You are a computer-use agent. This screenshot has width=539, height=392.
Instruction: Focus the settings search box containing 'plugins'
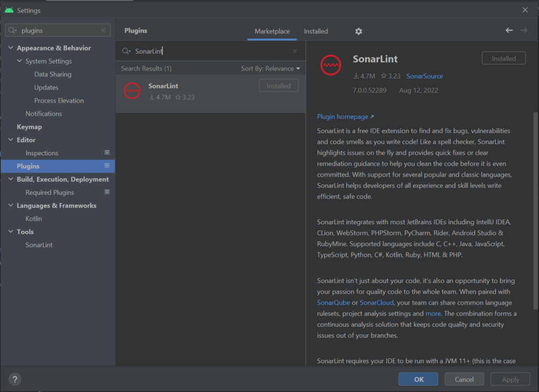(58, 31)
